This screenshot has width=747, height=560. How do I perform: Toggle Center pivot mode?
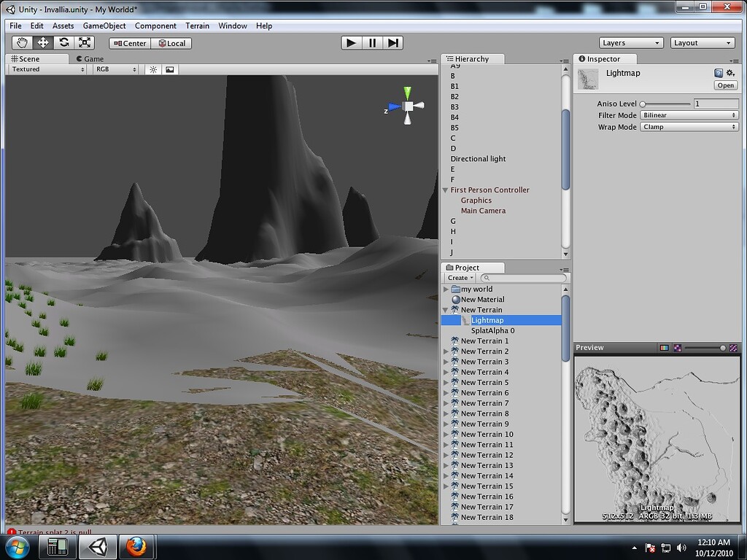(129, 43)
